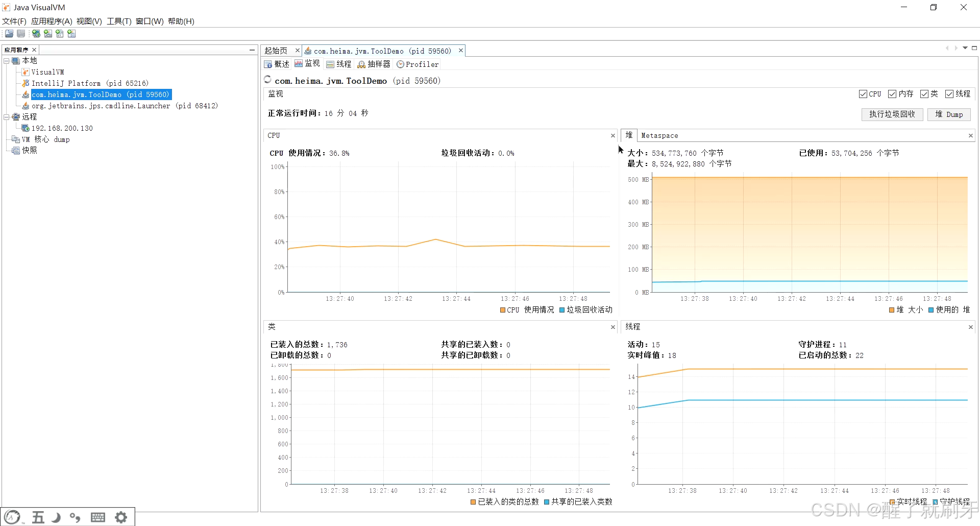Click the 本地 computer icon
This screenshot has height=526, width=980.
click(x=16, y=61)
